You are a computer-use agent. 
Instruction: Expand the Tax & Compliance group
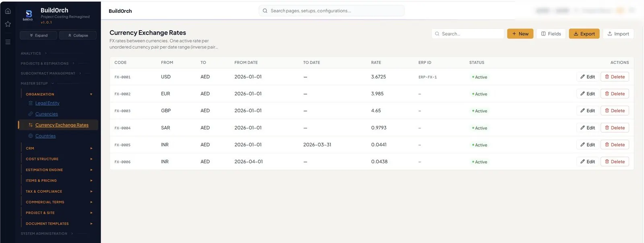(59, 192)
